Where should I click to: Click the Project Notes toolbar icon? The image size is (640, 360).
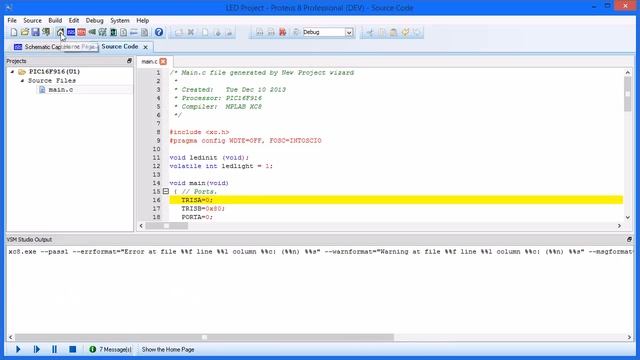(144, 32)
